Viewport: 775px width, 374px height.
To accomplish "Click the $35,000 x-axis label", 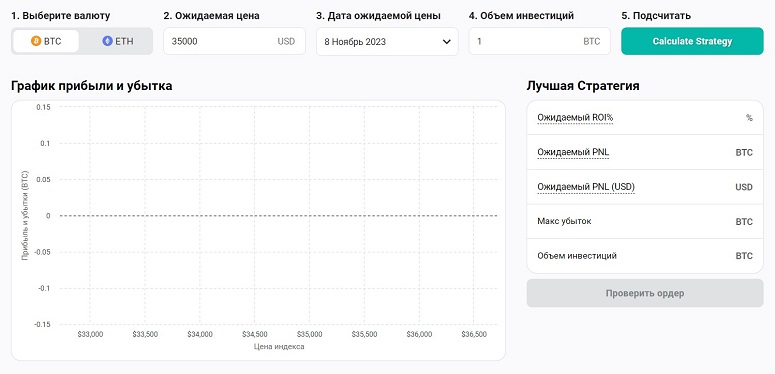I will pyautogui.click(x=309, y=334).
